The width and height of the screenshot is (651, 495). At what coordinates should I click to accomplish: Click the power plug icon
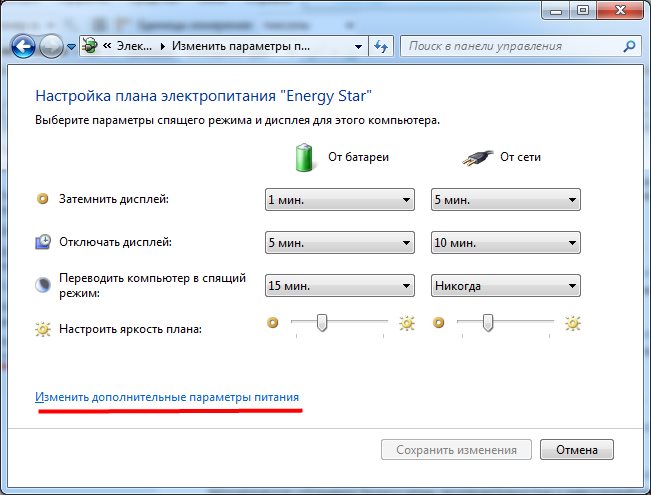click(478, 158)
